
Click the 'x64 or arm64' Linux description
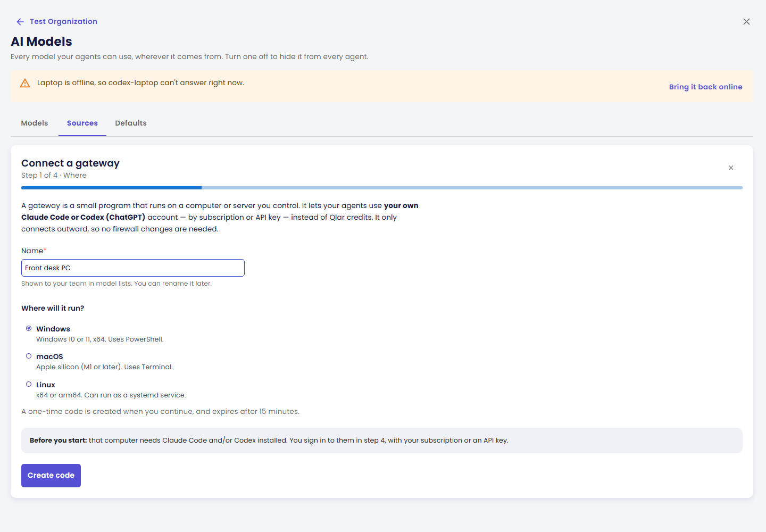tap(111, 395)
